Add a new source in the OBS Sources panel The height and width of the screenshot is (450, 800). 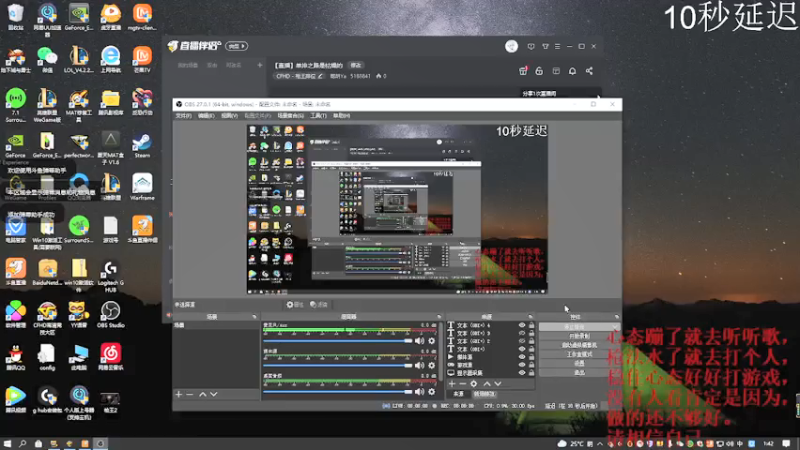pos(452,384)
